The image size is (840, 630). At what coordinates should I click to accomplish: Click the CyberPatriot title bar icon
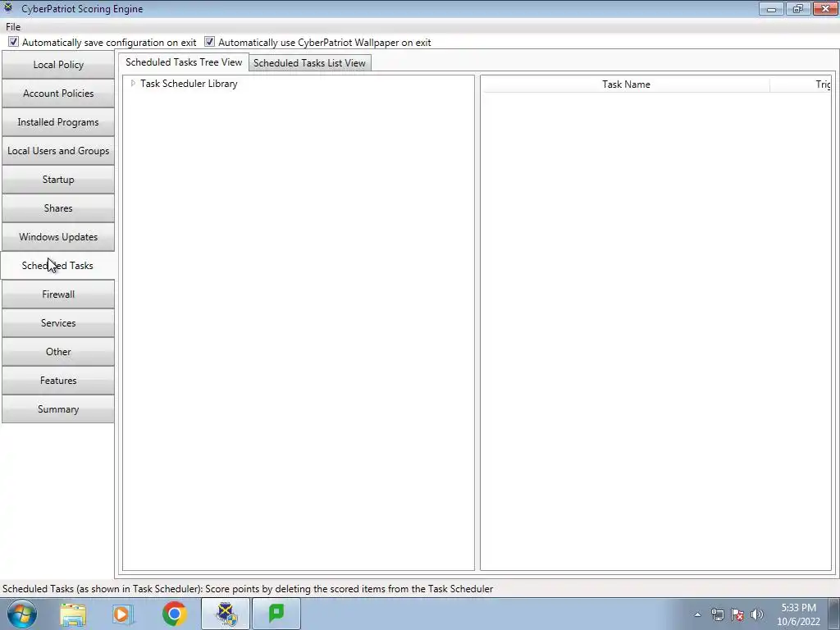pyautogui.click(x=8, y=8)
